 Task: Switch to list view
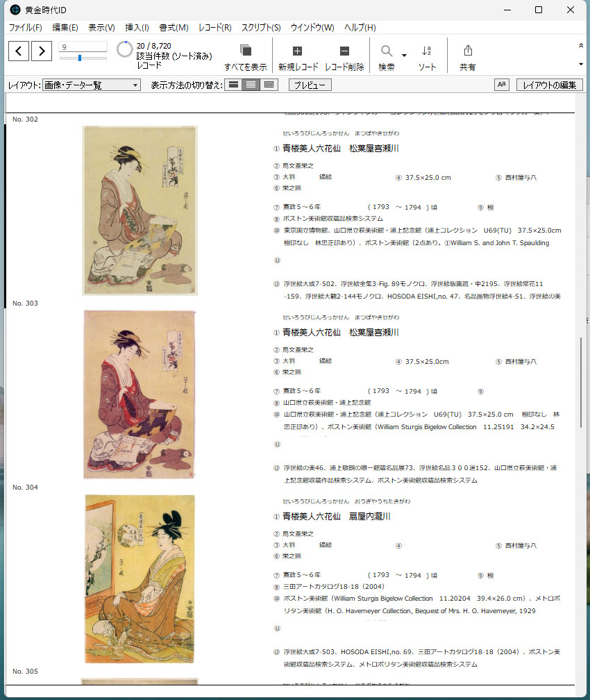(x=251, y=85)
